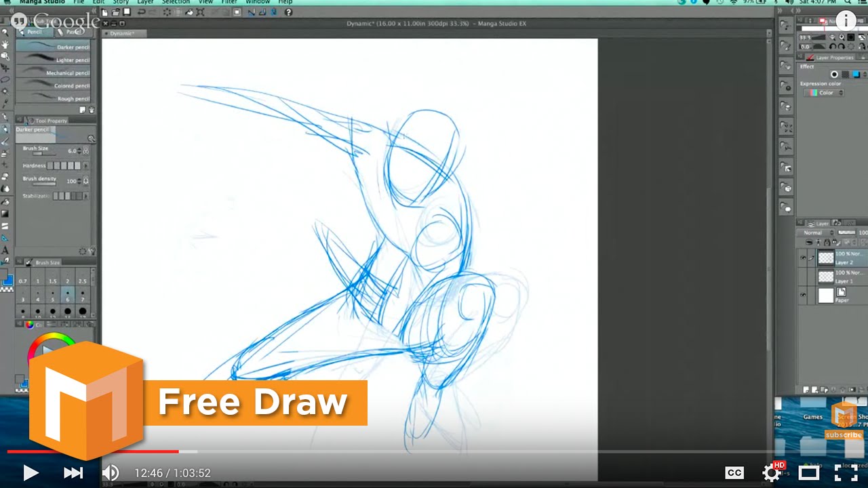Click the Layer Properties panel tab
This screenshot has width=868, height=488.
click(829, 58)
